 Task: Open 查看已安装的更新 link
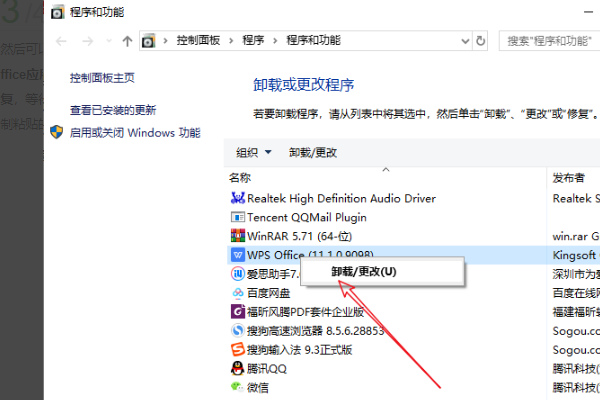113,110
